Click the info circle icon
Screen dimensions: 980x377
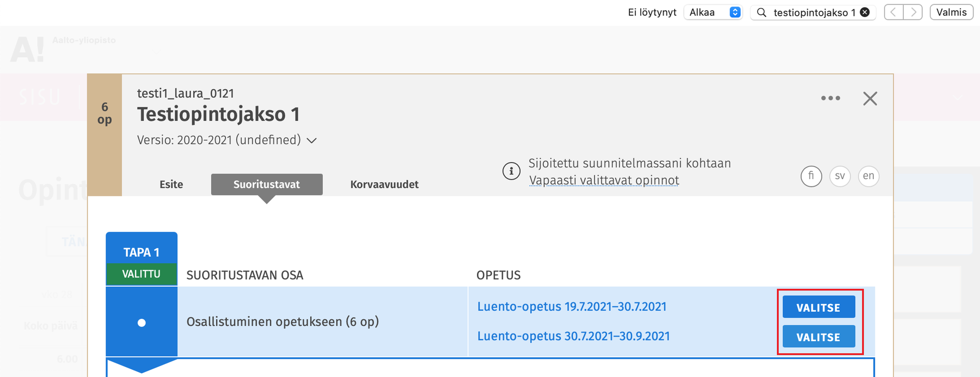point(511,171)
